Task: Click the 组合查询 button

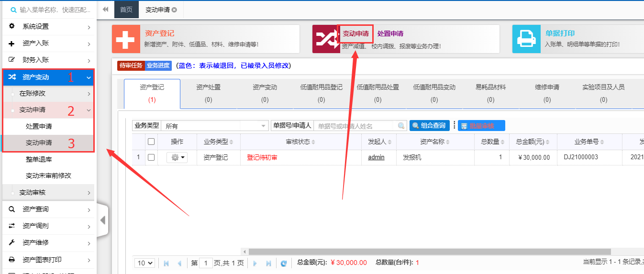Action: (429, 126)
